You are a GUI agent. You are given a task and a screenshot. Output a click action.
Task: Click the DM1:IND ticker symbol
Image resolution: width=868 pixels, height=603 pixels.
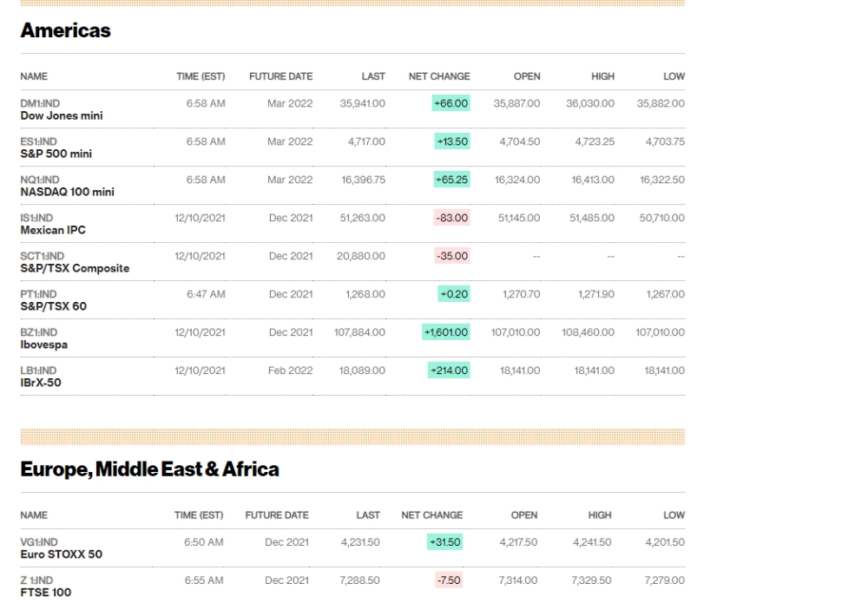(x=40, y=103)
